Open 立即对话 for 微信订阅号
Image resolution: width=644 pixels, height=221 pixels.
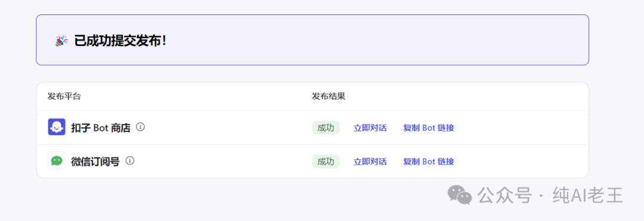click(370, 161)
